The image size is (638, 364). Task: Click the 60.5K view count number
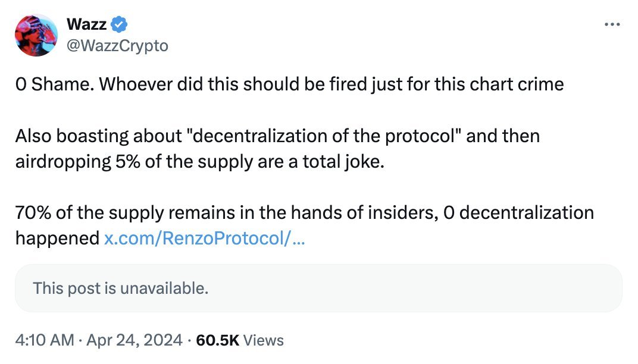click(x=217, y=340)
